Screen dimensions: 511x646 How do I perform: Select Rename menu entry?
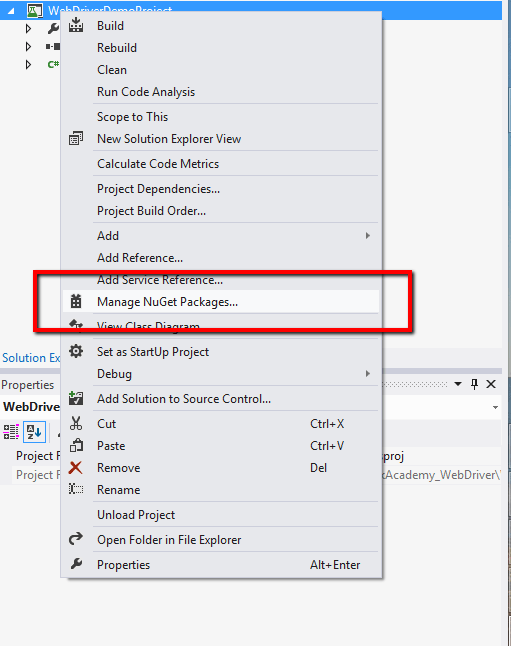click(x=220, y=490)
